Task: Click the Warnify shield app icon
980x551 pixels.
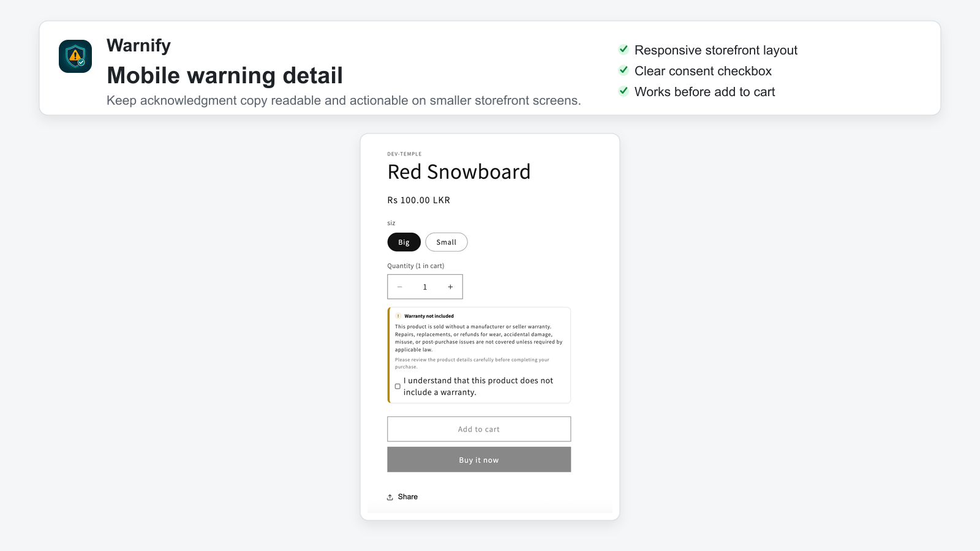Action: [x=75, y=56]
